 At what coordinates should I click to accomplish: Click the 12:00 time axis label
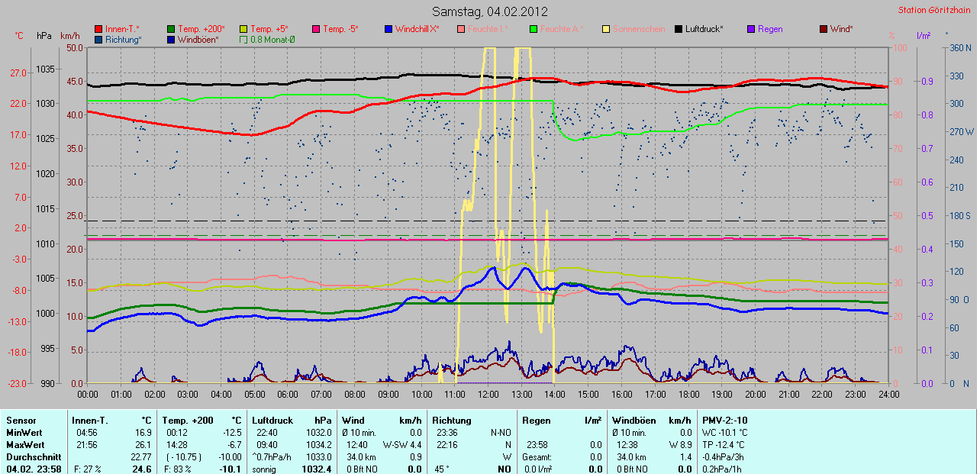coord(488,395)
